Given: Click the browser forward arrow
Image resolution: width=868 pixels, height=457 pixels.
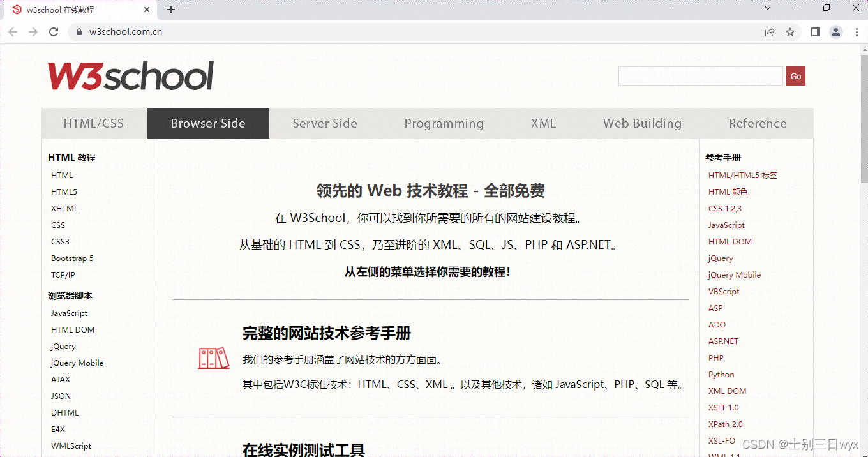Looking at the screenshot, I should click(33, 32).
